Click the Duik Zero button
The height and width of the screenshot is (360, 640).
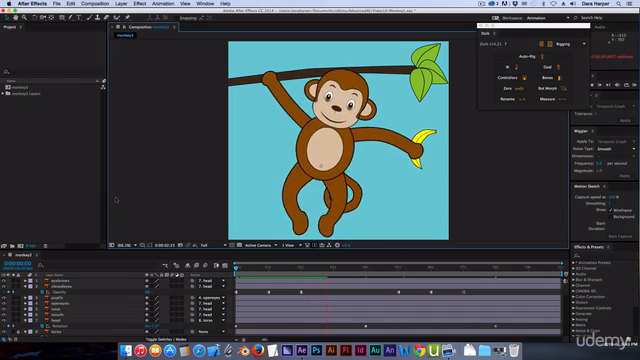pos(513,88)
